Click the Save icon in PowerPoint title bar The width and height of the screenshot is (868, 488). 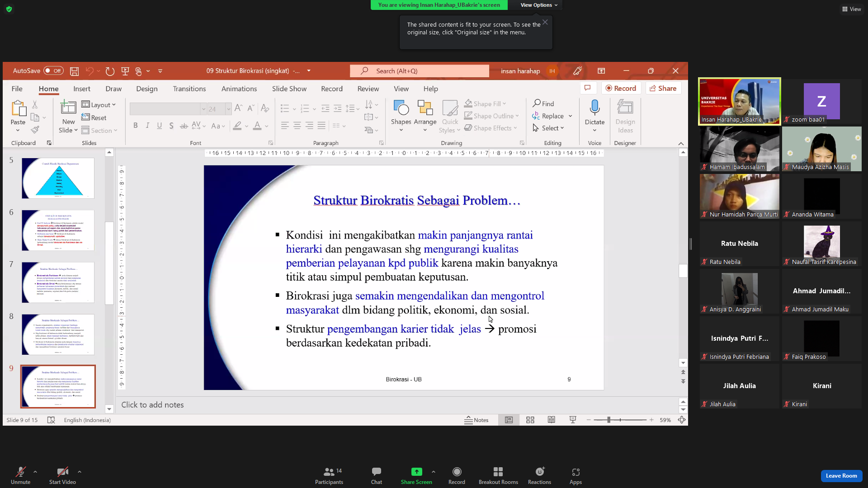(x=75, y=71)
